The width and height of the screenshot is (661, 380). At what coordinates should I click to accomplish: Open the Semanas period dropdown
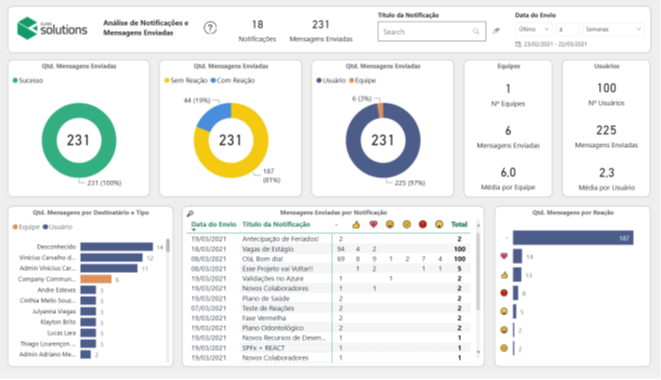613,29
